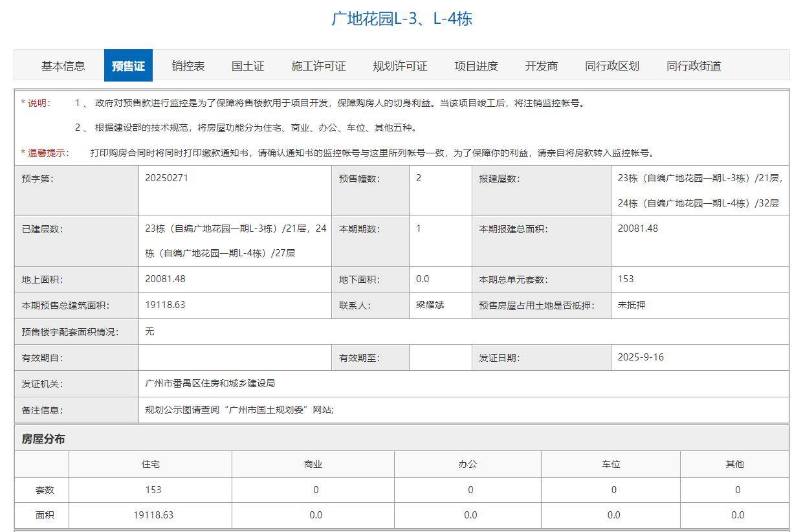Click the 地上面积 value 20081.48
Screen dimensions: 803x532
[x=165, y=279]
